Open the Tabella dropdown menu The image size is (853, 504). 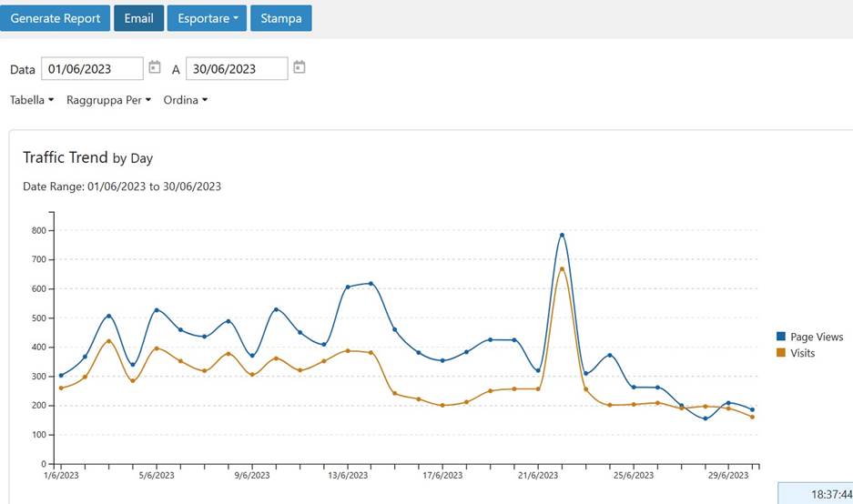click(x=32, y=100)
